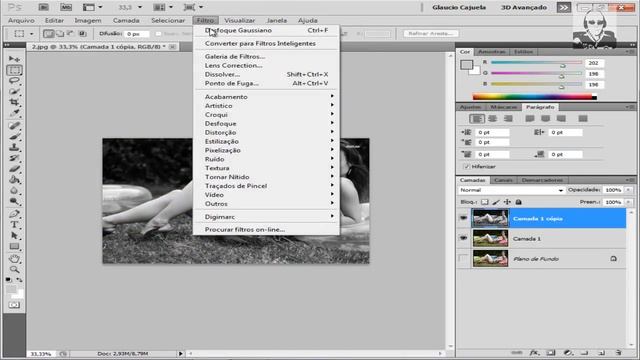Screen dimensions: 640x360
Task: Click the Glaucio Cajuela workspace button
Action: (459, 7)
